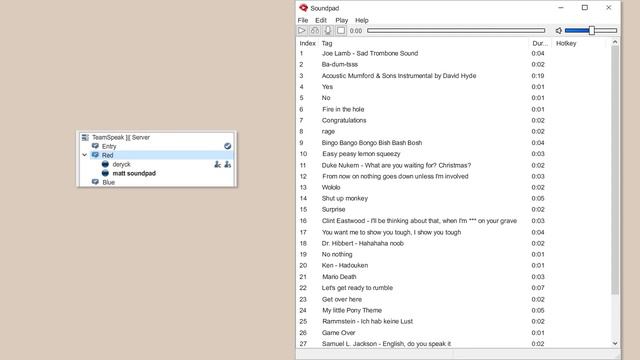Viewport: 640px width, 360px height.
Task: Click the playback position seek bar
Action: click(x=456, y=31)
